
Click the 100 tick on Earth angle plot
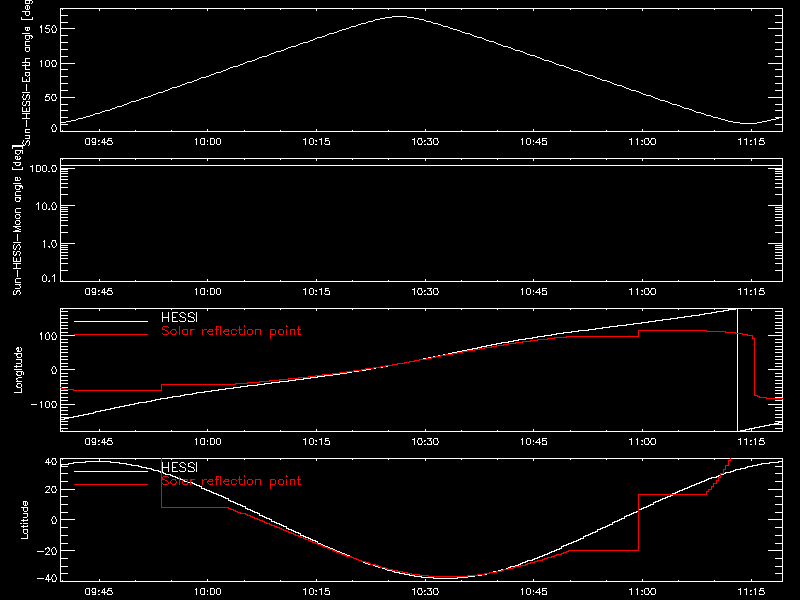pyautogui.click(x=48, y=63)
